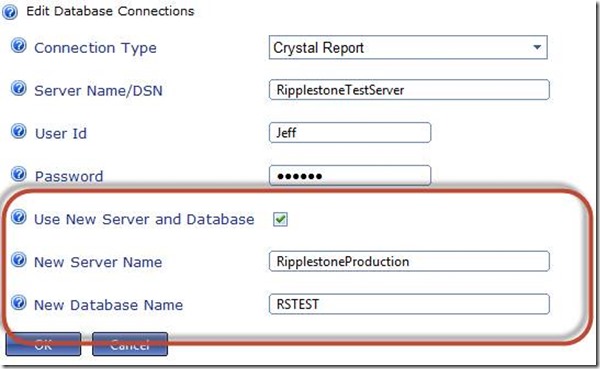
Task: Click the New Database Name field RSTEST
Action: pyautogui.click(x=409, y=304)
